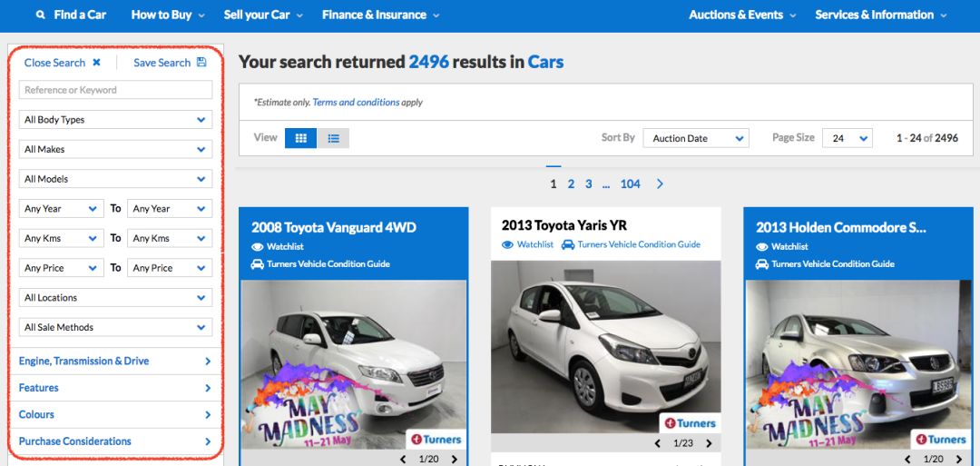Open the Finance & Insurance menu
The width and height of the screenshot is (980, 466).
click(x=380, y=15)
